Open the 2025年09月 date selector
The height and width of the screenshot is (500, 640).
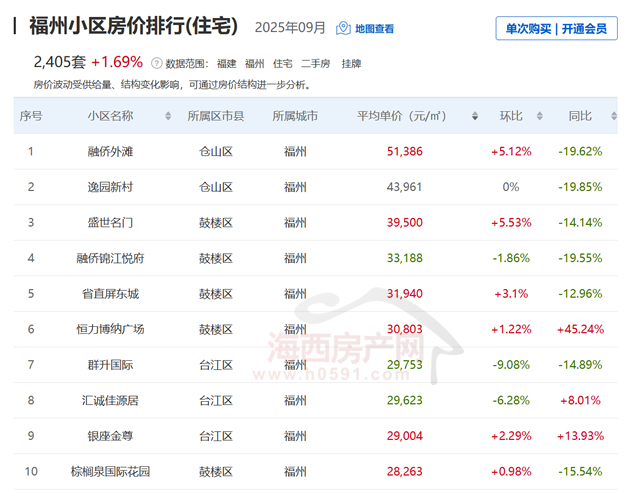pyautogui.click(x=290, y=28)
